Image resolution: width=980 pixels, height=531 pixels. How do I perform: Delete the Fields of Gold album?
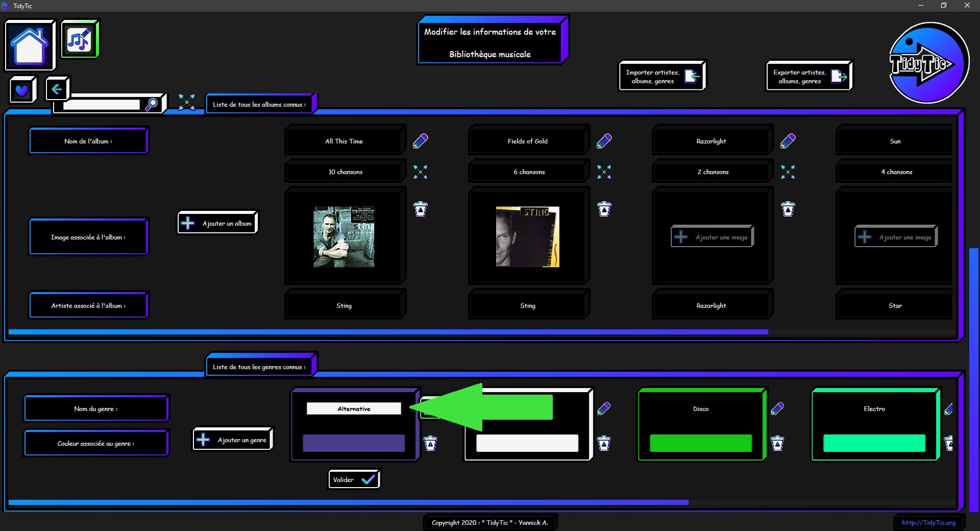(604, 209)
